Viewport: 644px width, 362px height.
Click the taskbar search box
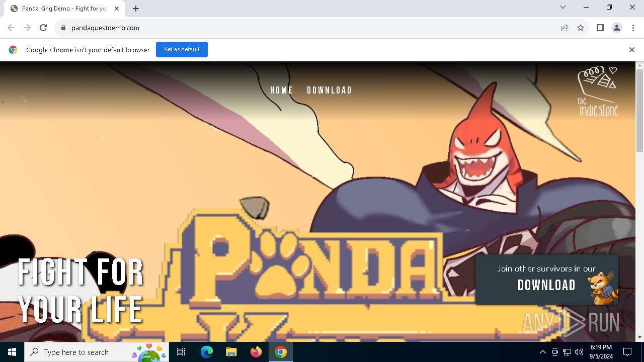click(x=97, y=352)
